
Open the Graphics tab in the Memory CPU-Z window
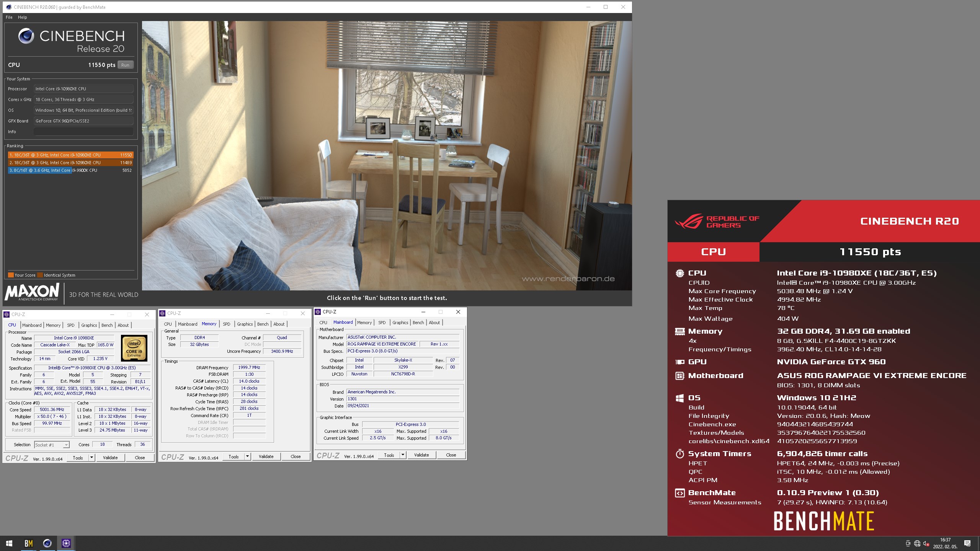(245, 324)
